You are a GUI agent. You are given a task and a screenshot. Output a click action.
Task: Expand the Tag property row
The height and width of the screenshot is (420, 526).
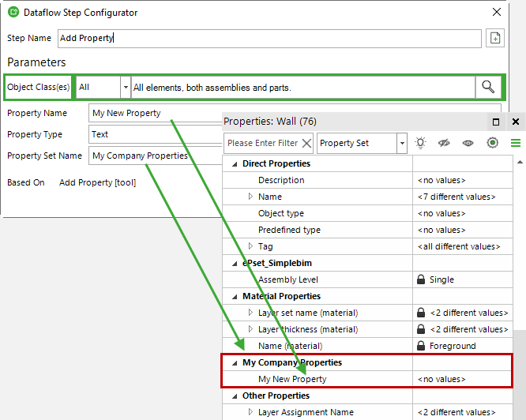250,246
